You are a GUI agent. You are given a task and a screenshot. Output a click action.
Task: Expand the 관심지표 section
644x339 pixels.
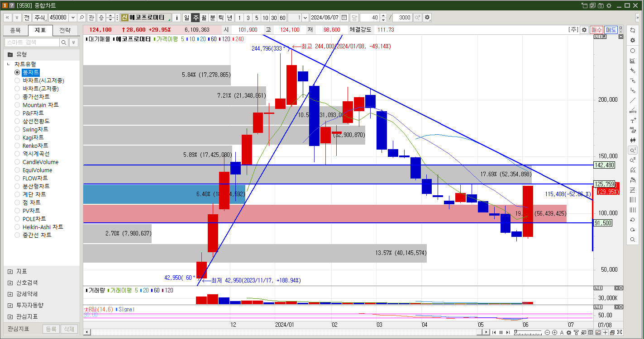(10, 316)
